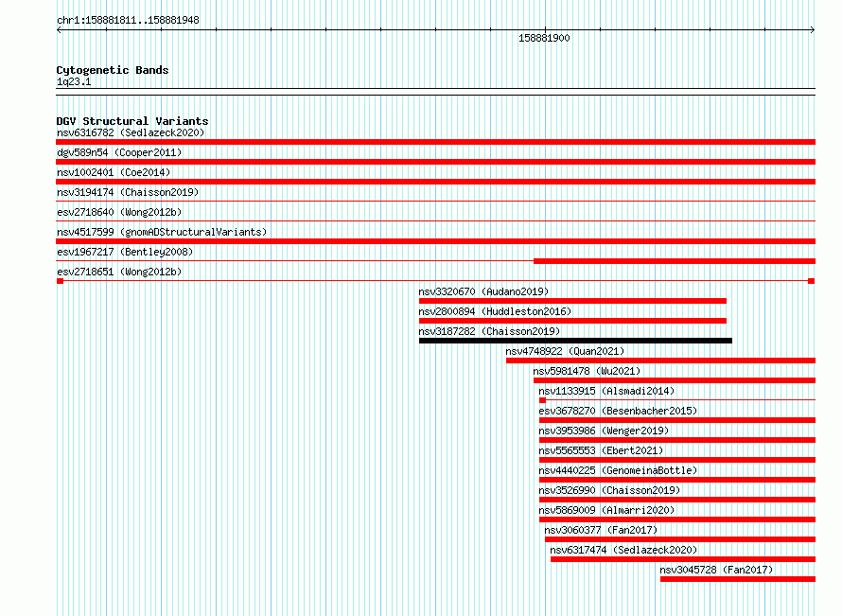This screenshot has height=616, width=842.
Task: Click the small red block of nsv1133915
Action: [542, 400]
